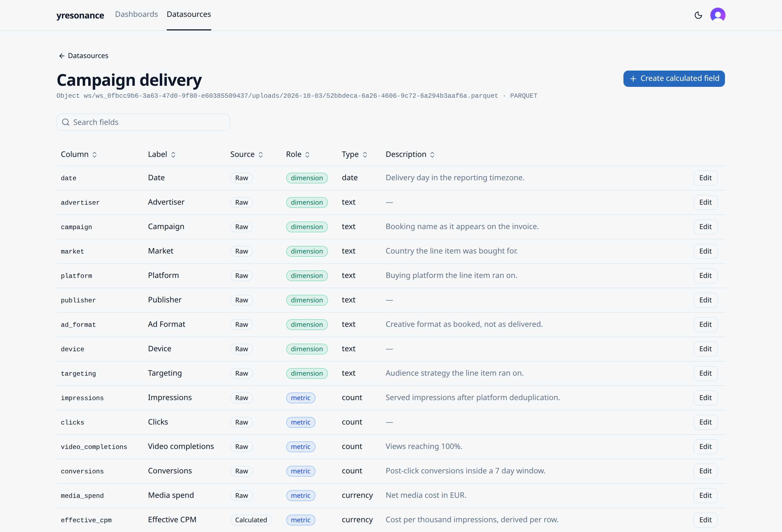Open the user profile avatar menu
This screenshot has width=782, height=532.
tap(717, 15)
